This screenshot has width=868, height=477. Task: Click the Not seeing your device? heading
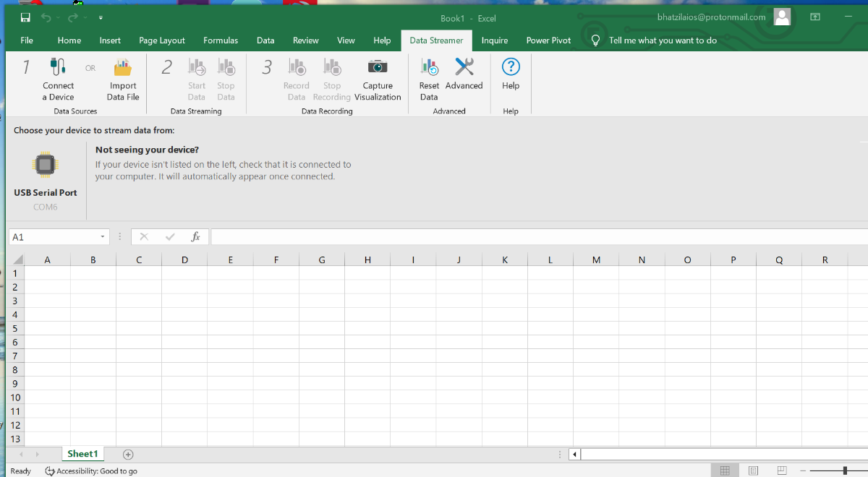147,150
